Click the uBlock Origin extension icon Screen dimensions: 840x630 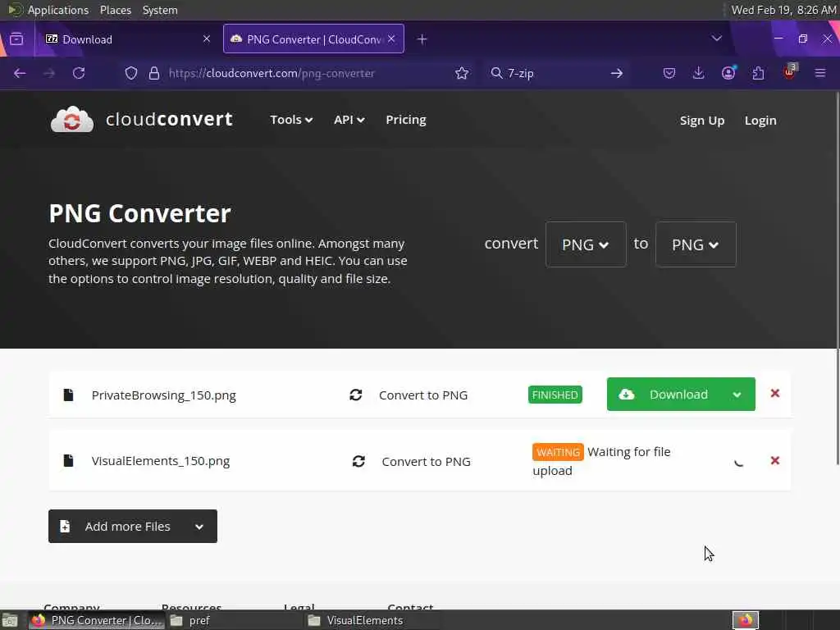click(789, 72)
